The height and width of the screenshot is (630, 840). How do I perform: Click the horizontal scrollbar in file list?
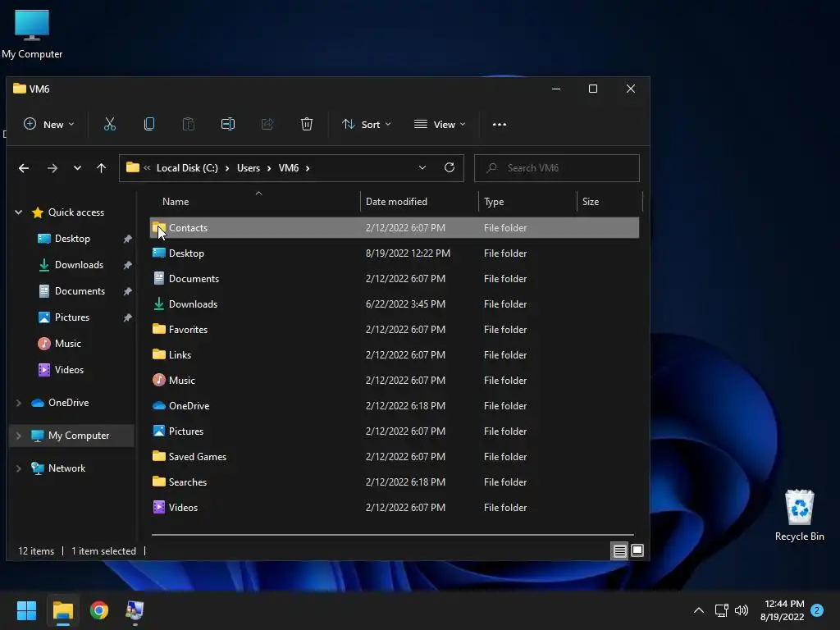[393, 535]
